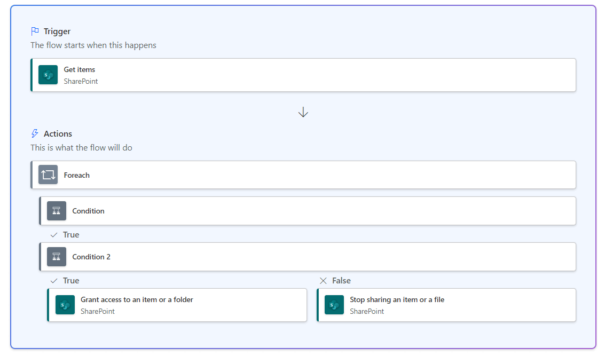Click the checkmark beside True under Condition 2

pyautogui.click(x=54, y=281)
